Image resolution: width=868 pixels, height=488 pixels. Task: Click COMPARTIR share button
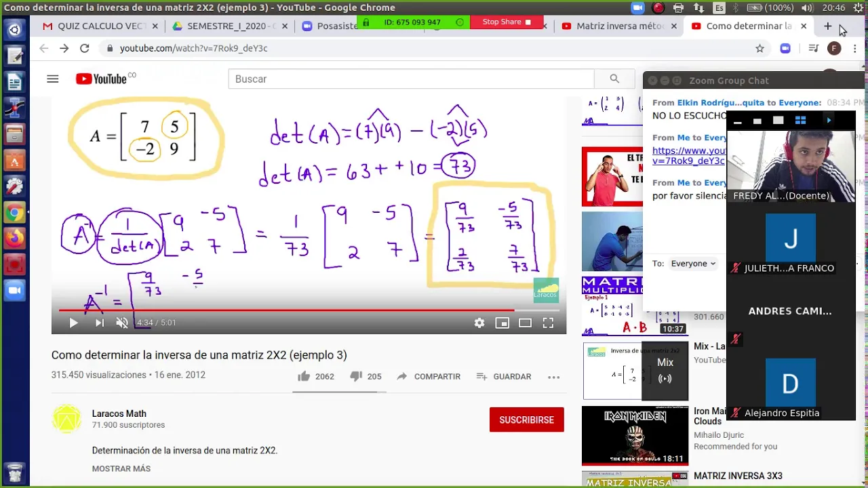[429, 376]
